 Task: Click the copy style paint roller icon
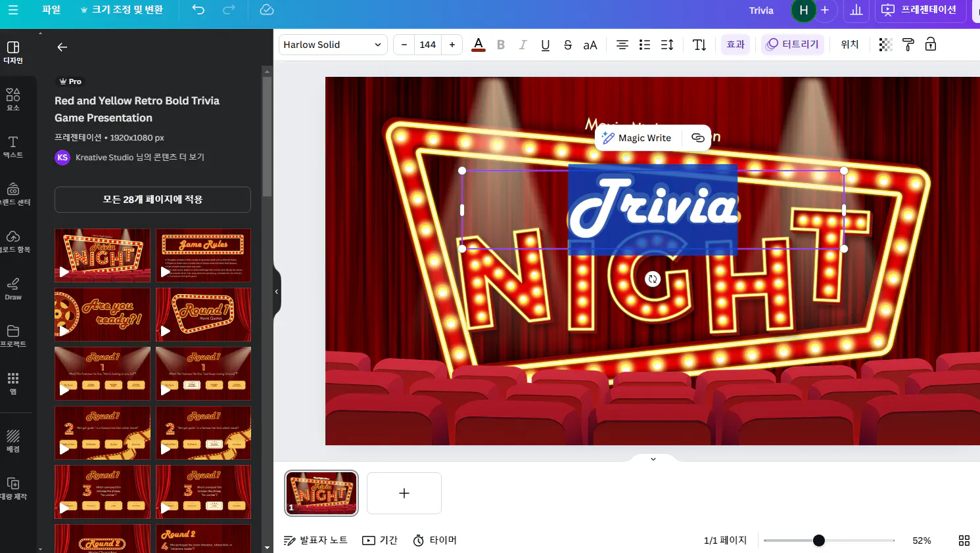[x=908, y=45]
